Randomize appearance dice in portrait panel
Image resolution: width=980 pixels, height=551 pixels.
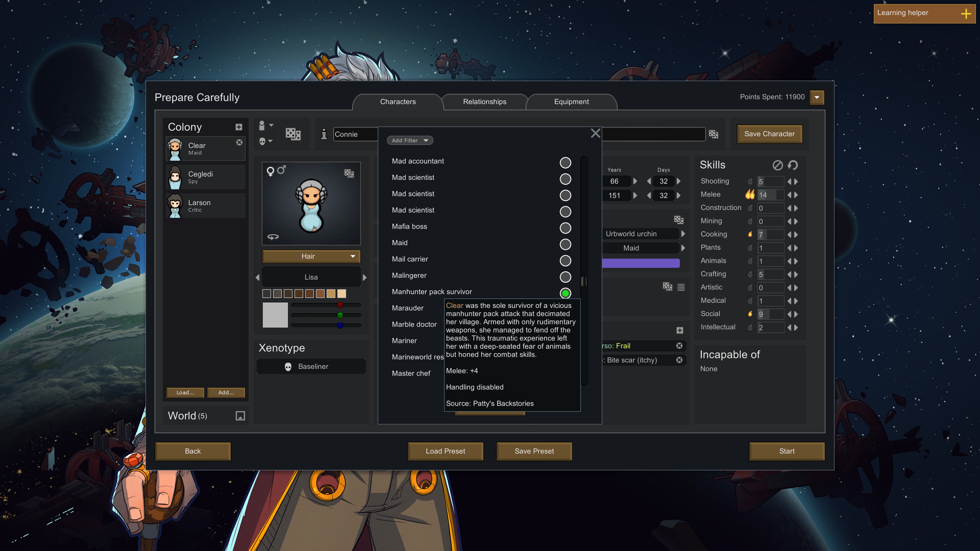click(349, 173)
